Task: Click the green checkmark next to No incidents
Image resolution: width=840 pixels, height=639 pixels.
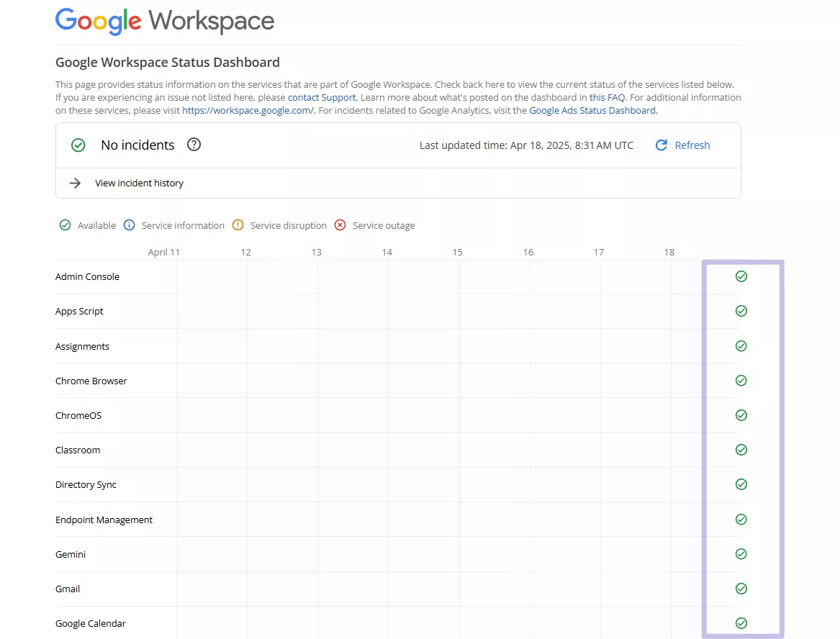Action: (78, 145)
